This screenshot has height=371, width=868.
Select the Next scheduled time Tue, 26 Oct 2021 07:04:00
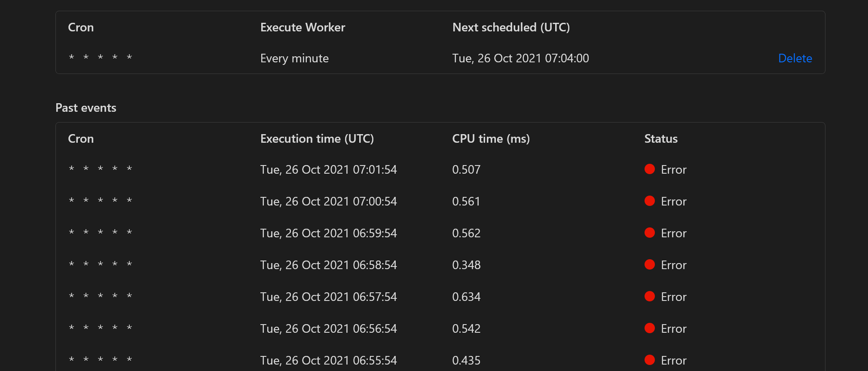(520, 58)
